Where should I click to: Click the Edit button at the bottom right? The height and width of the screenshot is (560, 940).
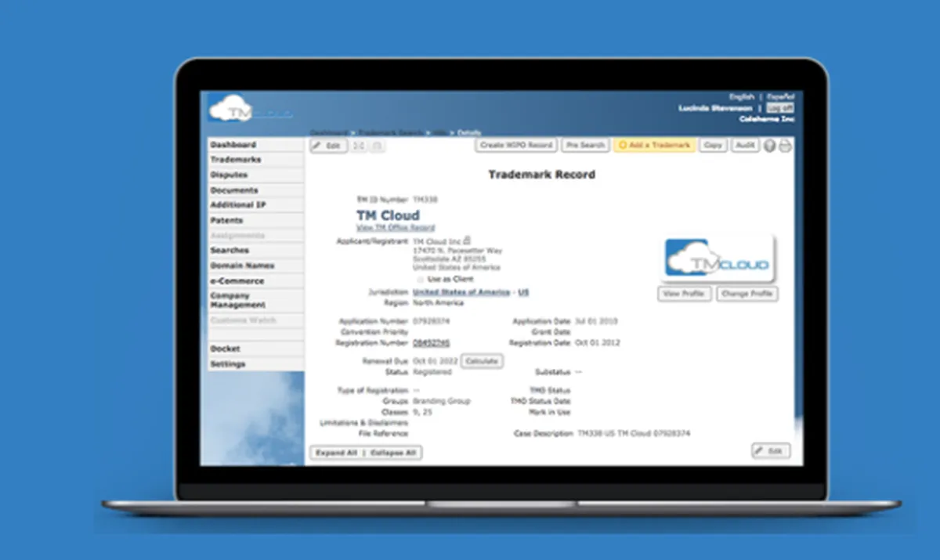(x=770, y=451)
